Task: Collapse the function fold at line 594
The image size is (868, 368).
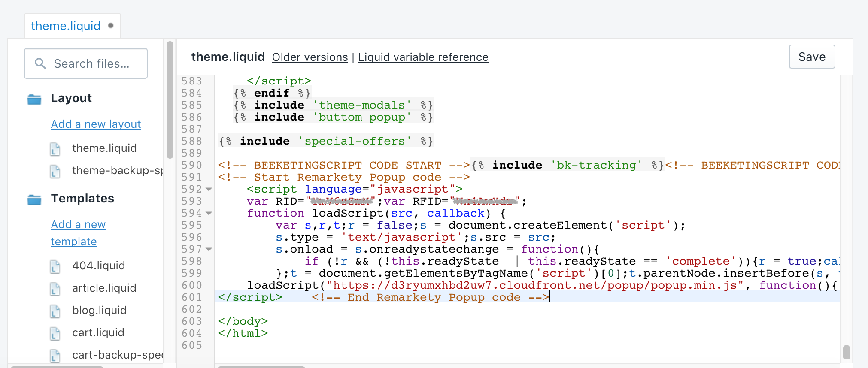Action: [209, 213]
